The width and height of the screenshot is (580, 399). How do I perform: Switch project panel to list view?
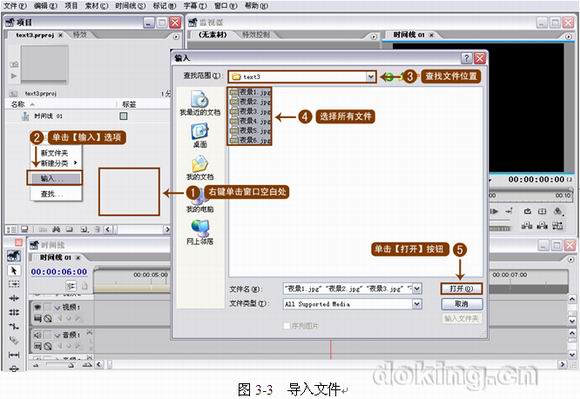(x=11, y=230)
